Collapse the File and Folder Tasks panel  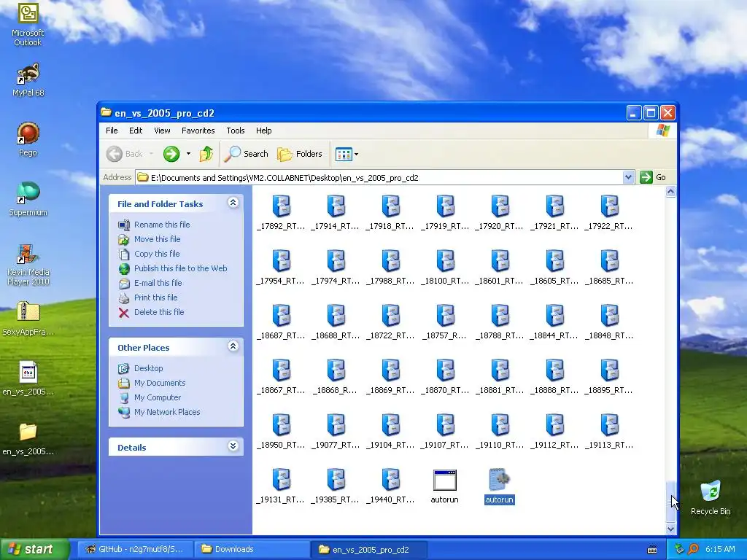click(x=233, y=203)
